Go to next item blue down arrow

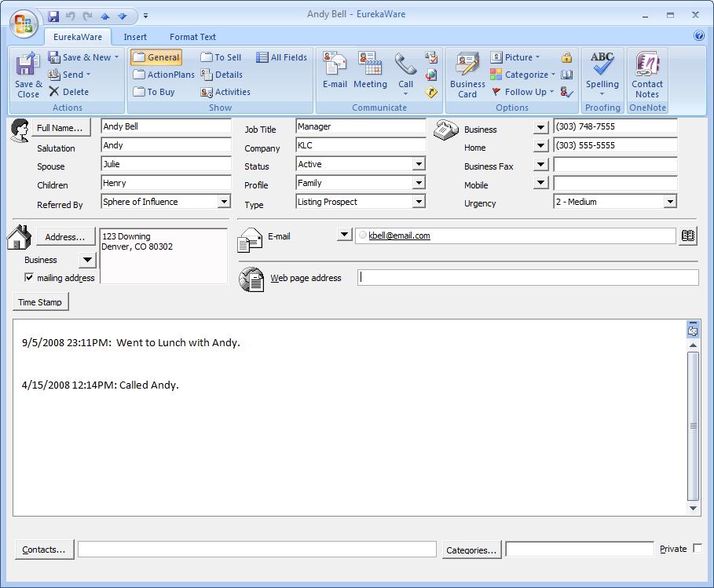(123, 16)
